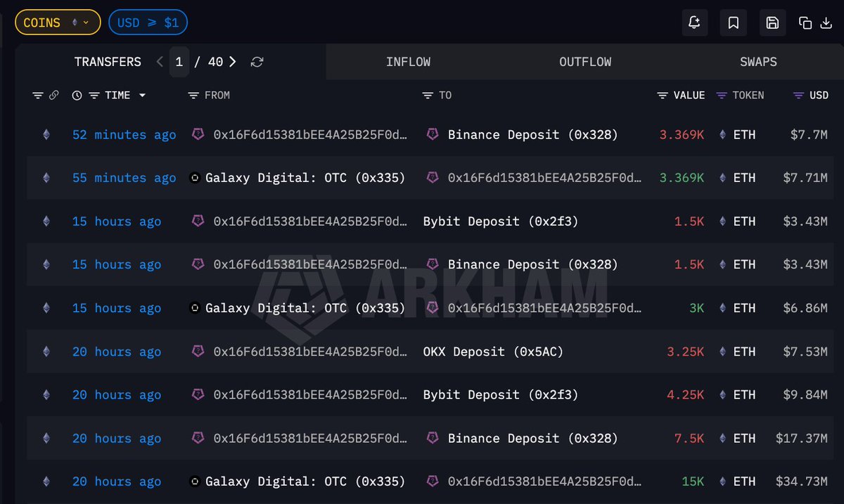
Task: Click the bookmark icon
Action: 734,22
